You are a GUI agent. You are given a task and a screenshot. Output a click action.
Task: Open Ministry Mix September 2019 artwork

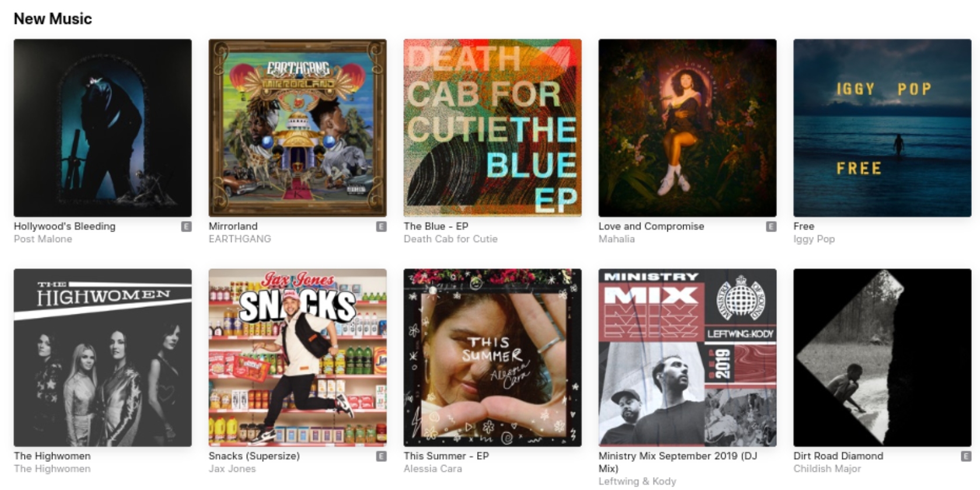tap(687, 358)
